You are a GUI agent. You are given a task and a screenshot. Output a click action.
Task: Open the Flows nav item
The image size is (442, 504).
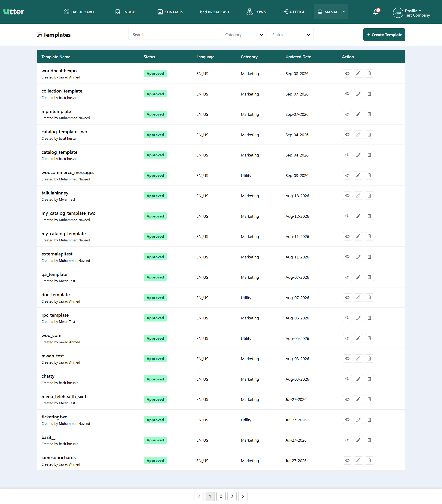click(x=256, y=12)
